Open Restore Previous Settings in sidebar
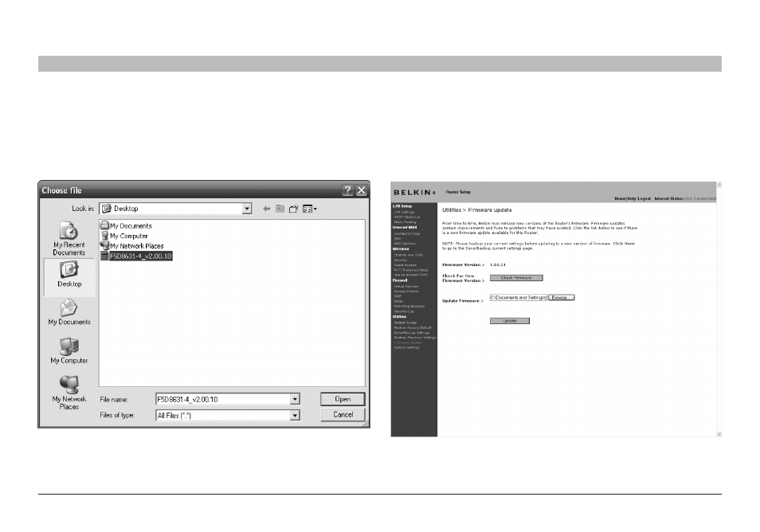This screenshot has width=760, height=532. pos(415,338)
